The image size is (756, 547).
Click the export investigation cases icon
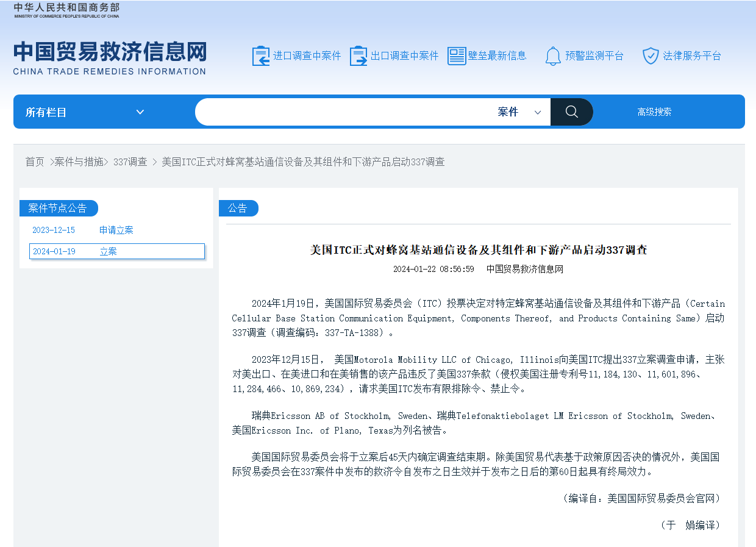coord(358,56)
